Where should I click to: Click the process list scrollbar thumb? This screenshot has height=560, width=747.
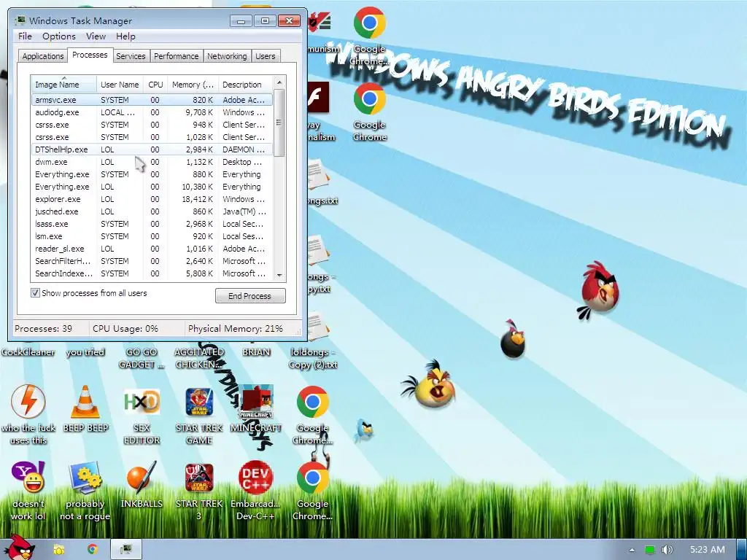point(279,122)
